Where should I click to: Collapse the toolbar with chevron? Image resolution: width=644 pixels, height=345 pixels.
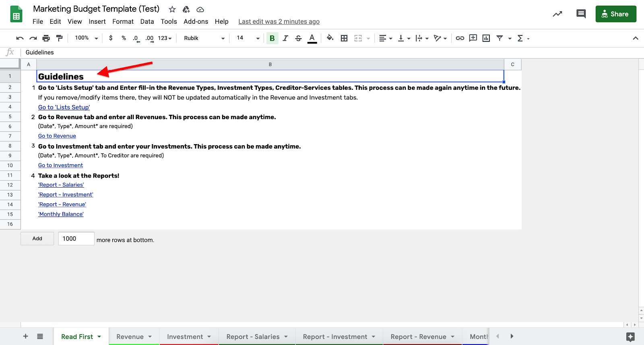pyautogui.click(x=636, y=38)
